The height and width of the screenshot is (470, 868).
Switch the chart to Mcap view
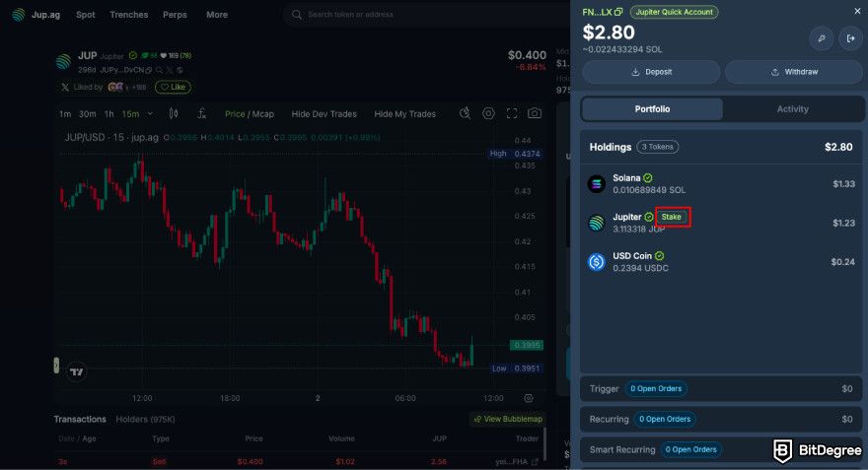point(263,114)
